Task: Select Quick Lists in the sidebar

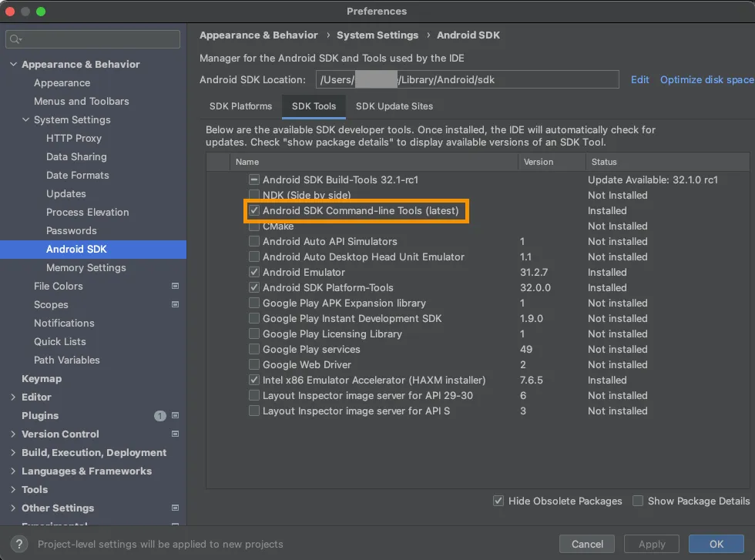Action: click(60, 341)
